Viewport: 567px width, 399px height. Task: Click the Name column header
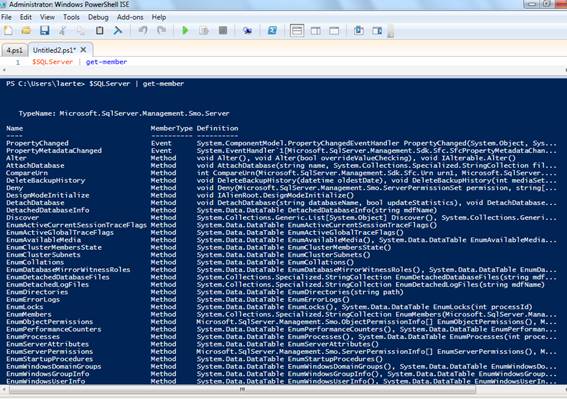click(x=14, y=128)
